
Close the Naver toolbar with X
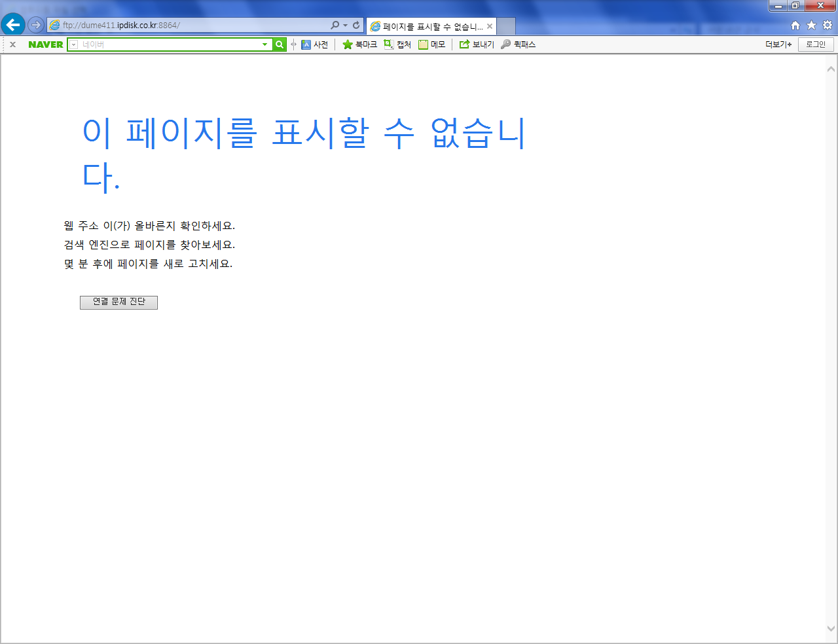(12, 45)
